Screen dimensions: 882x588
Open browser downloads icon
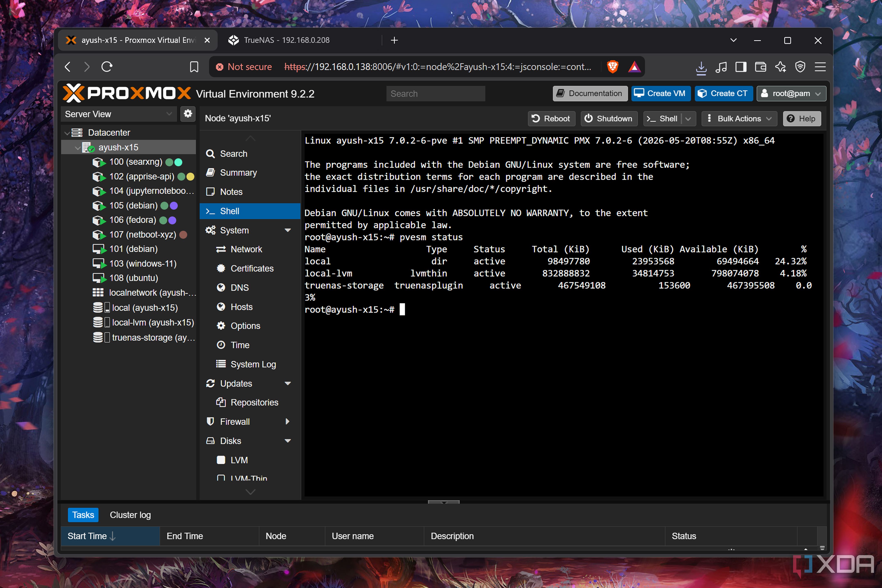pos(701,68)
